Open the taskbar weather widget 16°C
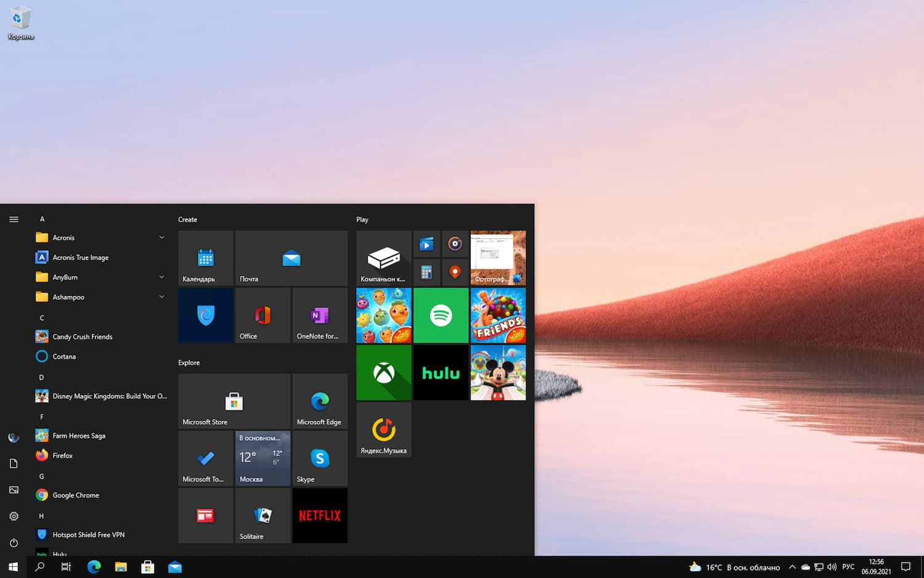924x578 pixels. [734, 567]
